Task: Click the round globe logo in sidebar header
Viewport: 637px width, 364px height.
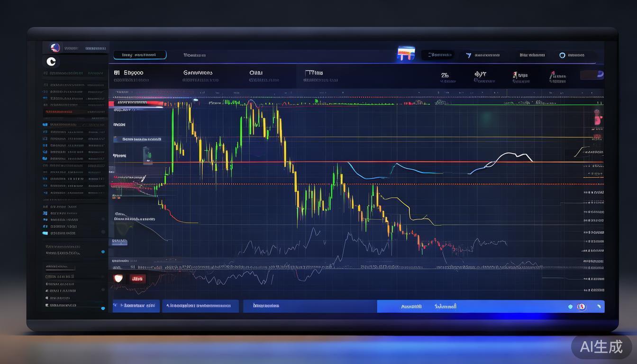Action: click(x=55, y=48)
